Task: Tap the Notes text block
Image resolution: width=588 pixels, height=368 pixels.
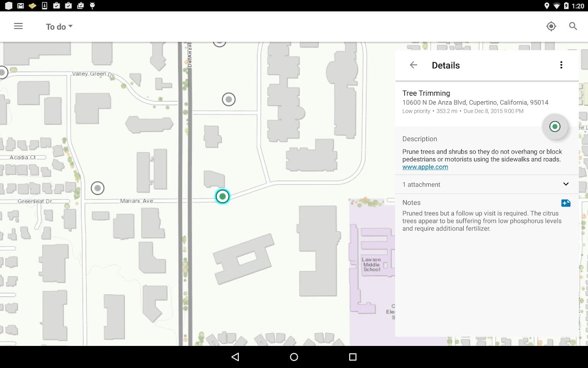Action: 482,221
